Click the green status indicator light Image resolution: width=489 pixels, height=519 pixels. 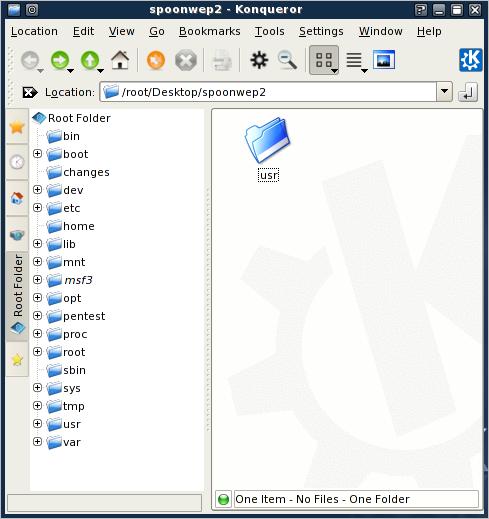(223, 499)
